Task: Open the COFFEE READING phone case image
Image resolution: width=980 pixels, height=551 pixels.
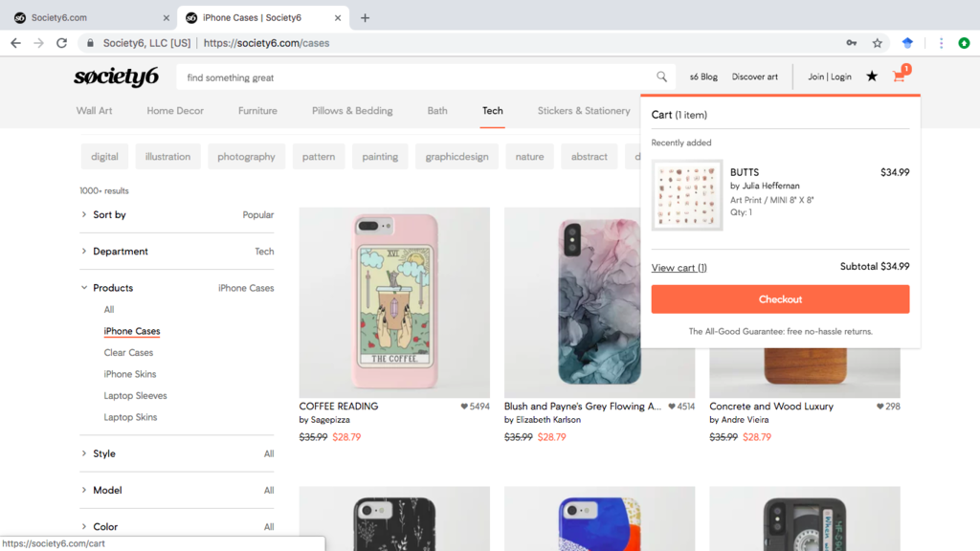Action: coord(394,302)
